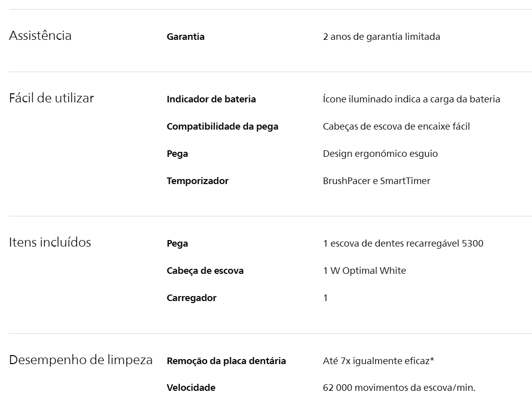Click the Garantia spec label

(185, 37)
